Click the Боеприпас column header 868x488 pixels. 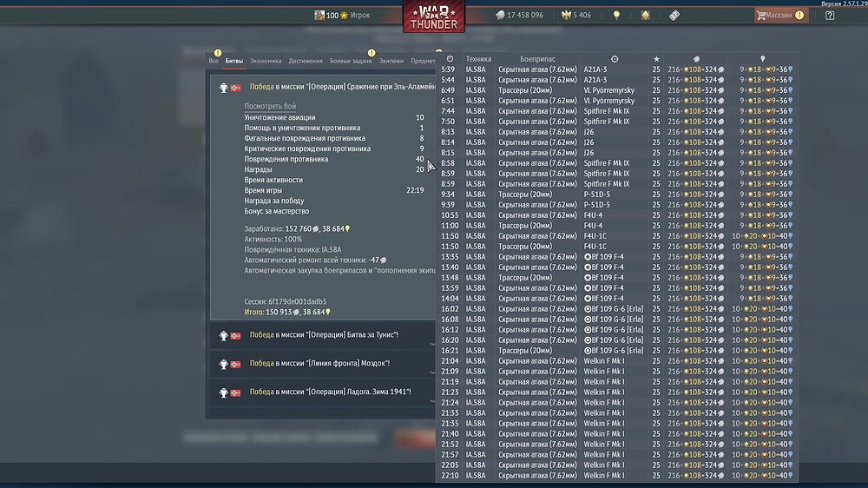(x=537, y=59)
